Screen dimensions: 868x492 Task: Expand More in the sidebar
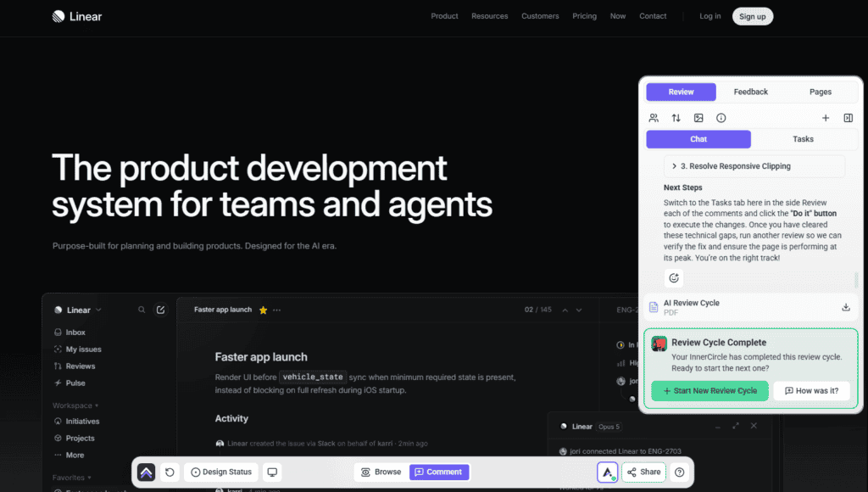[70, 455]
